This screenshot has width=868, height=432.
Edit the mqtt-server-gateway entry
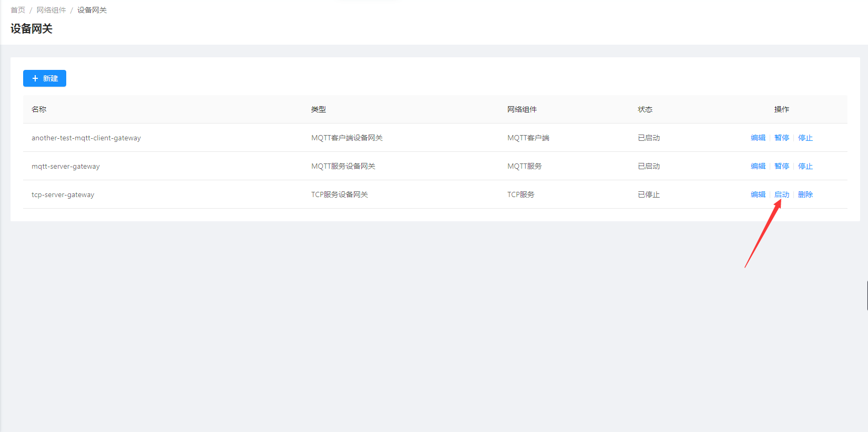[758, 166]
